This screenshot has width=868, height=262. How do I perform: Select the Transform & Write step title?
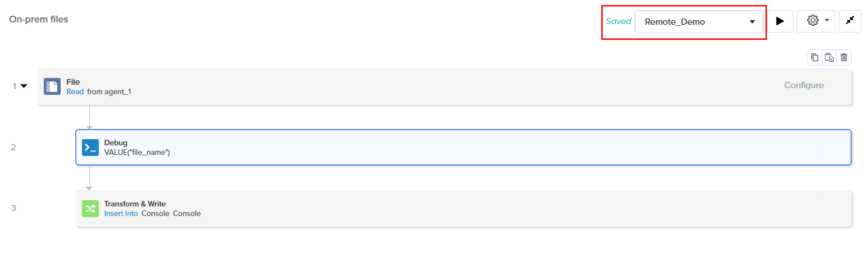tap(135, 204)
